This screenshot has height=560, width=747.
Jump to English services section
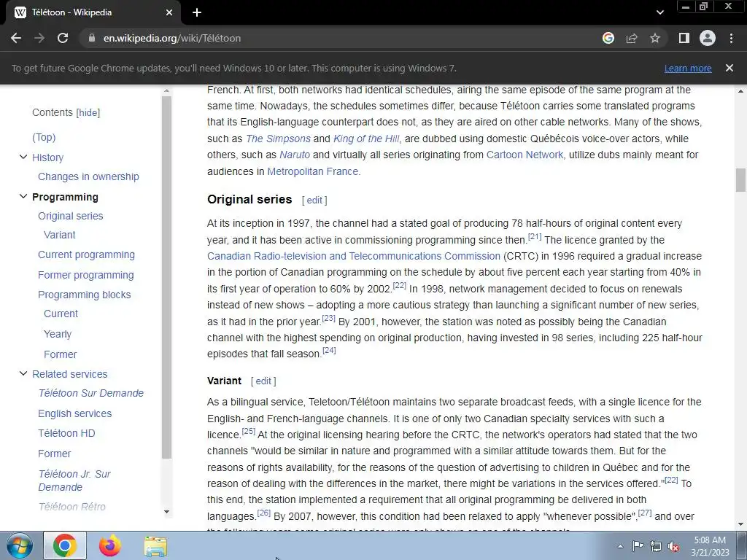(75, 414)
